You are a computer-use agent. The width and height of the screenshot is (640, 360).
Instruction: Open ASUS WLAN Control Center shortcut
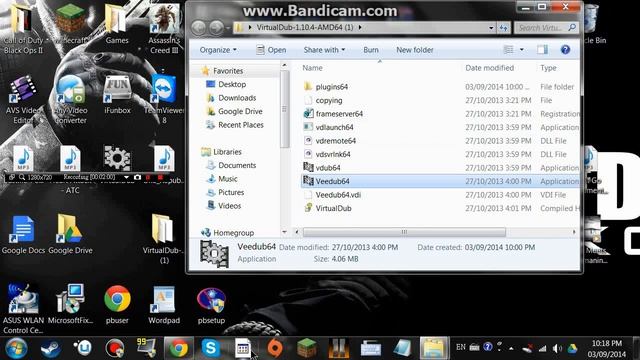coord(23,309)
